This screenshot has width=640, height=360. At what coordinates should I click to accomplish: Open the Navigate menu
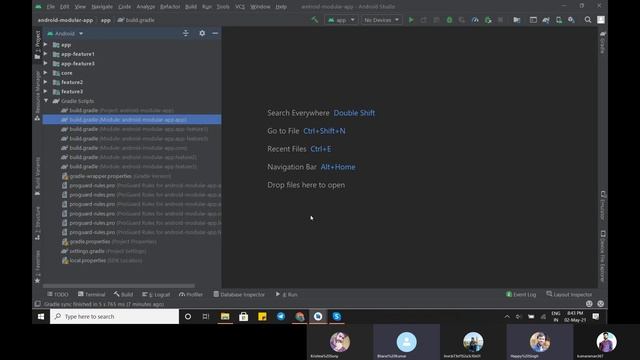click(102, 7)
